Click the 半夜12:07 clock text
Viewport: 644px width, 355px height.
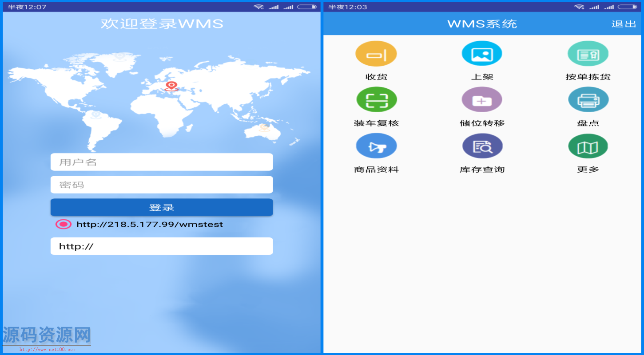pos(27,7)
